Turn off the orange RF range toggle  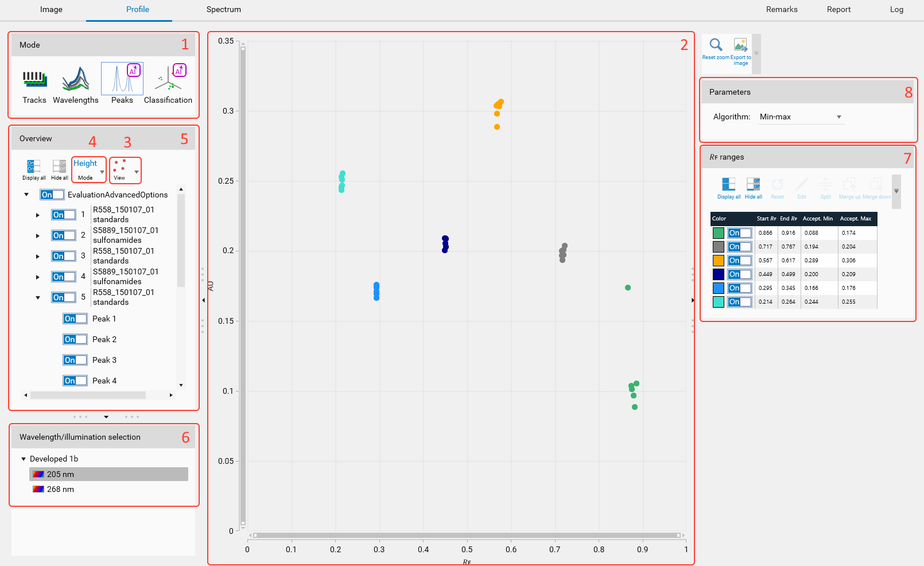(x=739, y=261)
